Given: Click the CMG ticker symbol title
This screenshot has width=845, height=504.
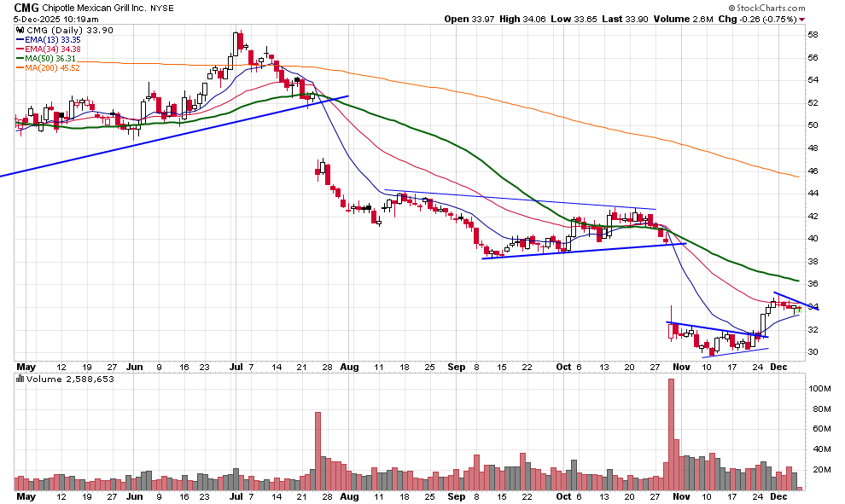Looking at the screenshot, I should click(x=27, y=8).
